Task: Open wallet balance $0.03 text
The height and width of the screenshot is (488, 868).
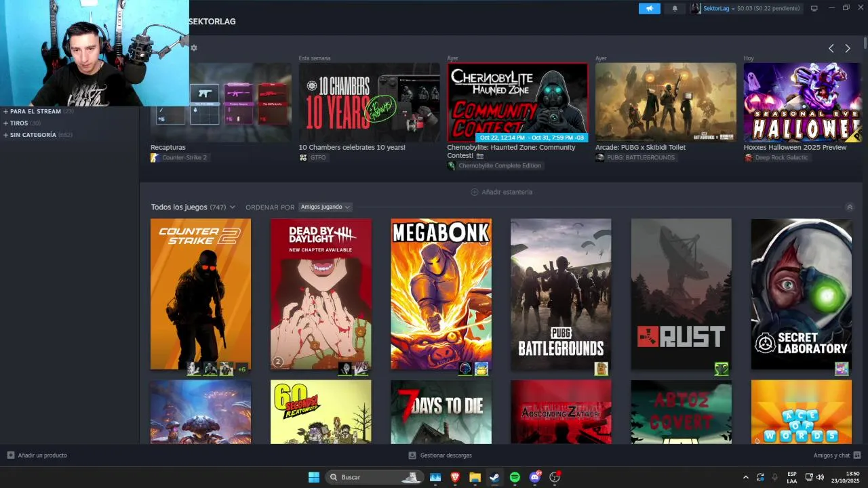Action: [768, 8]
